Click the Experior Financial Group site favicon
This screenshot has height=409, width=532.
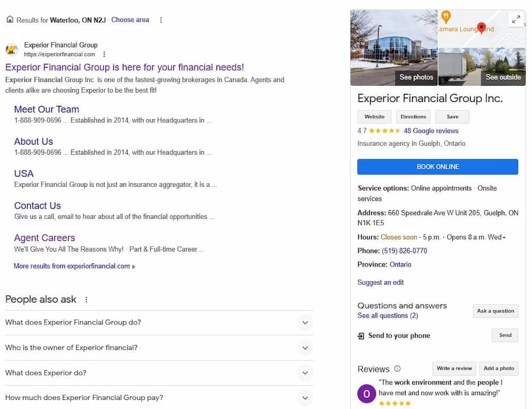(12, 49)
